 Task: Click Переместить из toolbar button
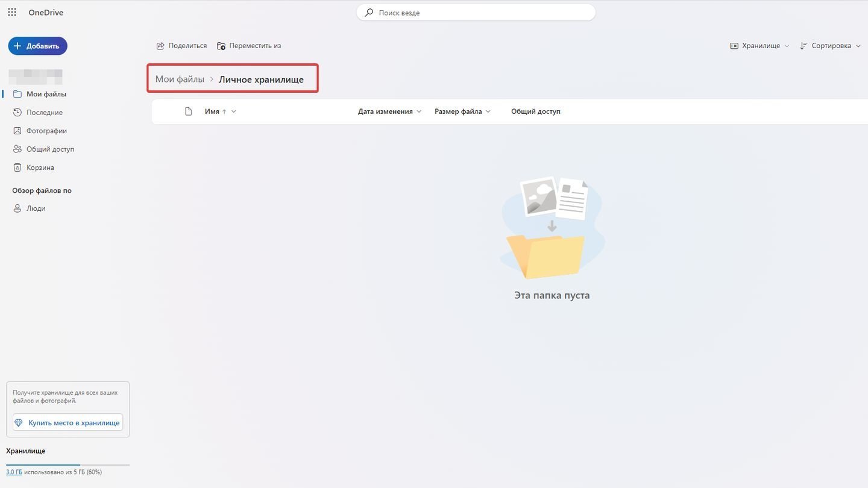[249, 46]
